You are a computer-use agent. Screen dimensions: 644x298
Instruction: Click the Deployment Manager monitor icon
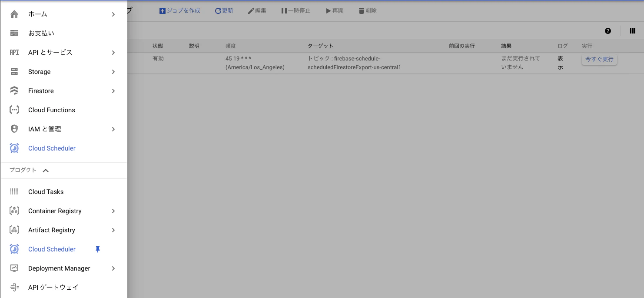pos(14,268)
